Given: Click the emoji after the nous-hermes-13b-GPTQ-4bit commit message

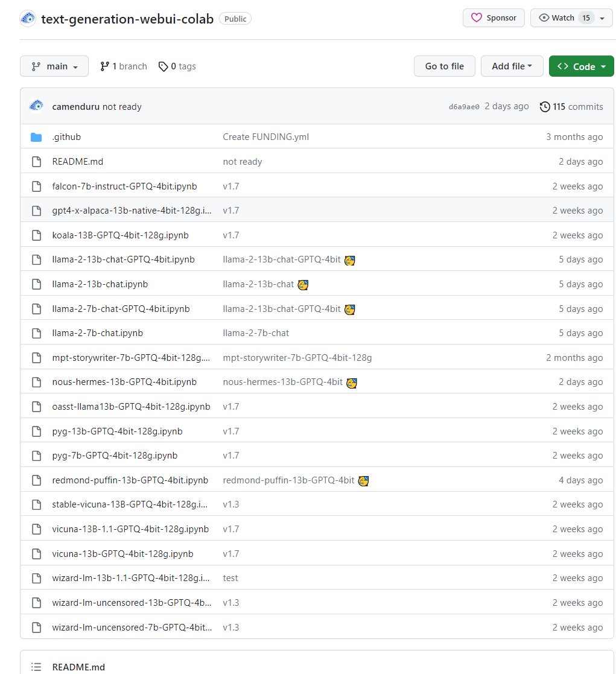Looking at the screenshot, I should (x=352, y=383).
